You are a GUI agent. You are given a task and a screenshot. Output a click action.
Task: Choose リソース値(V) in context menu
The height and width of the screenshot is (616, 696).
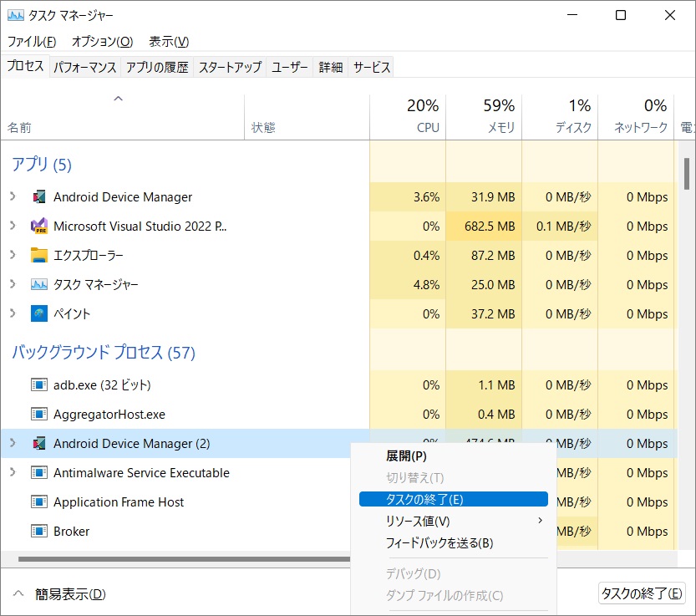coord(453,521)
